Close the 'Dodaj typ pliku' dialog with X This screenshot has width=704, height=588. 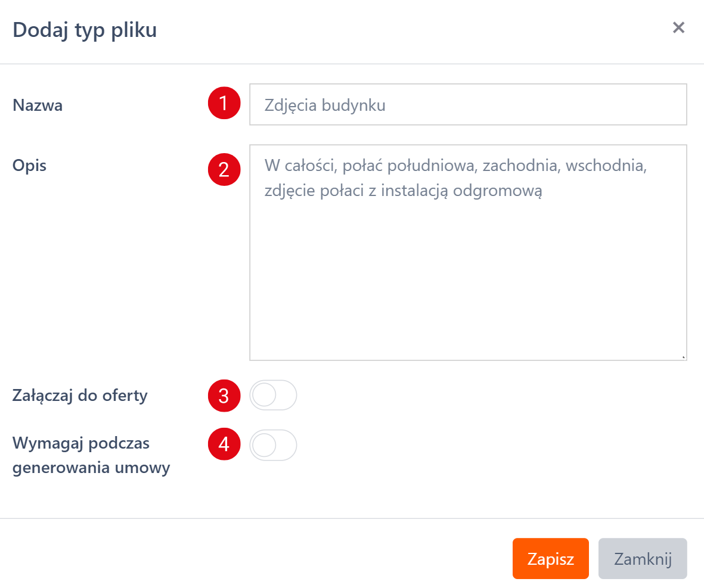click(678, 27)
